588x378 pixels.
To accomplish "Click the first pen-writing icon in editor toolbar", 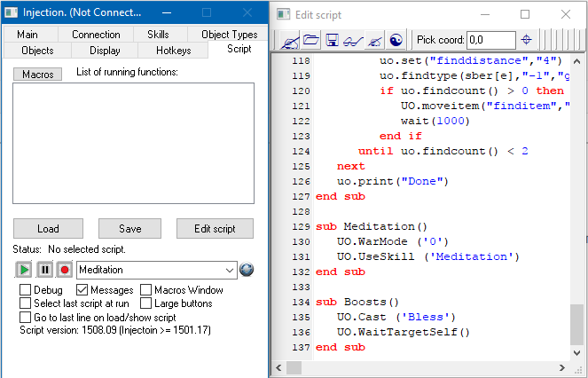I will pos(289,40).
